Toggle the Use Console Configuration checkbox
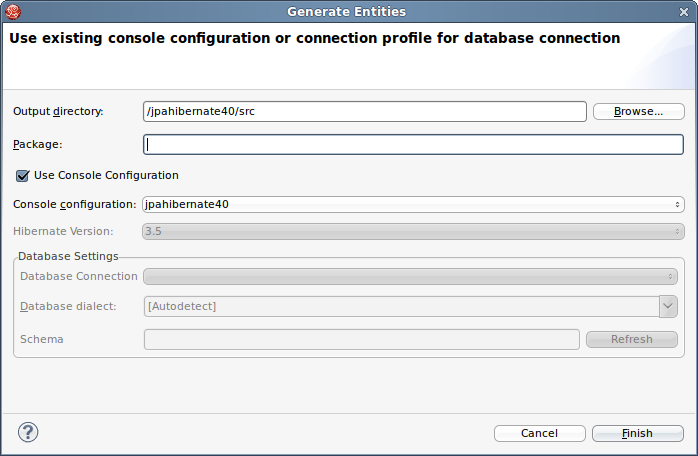 22,175
